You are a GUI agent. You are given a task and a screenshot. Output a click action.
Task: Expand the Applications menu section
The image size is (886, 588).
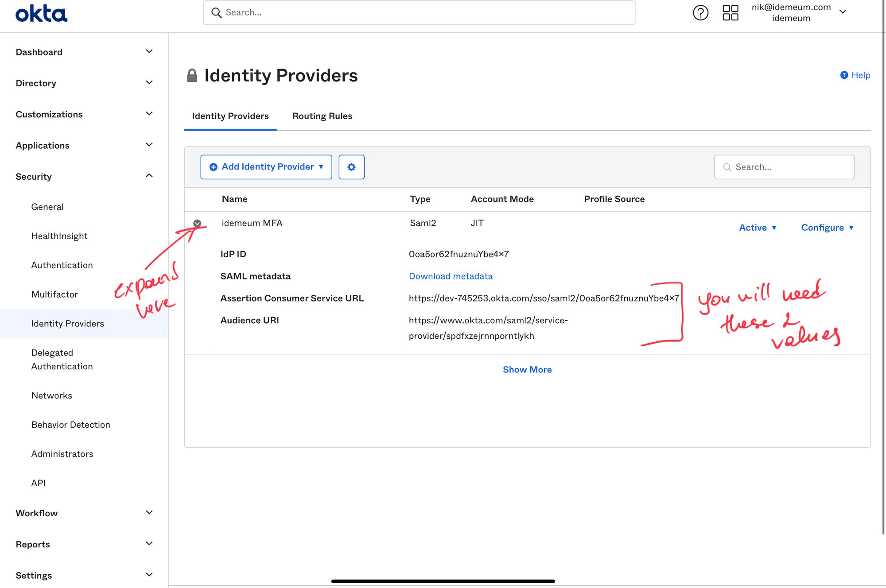pos(84,145)
